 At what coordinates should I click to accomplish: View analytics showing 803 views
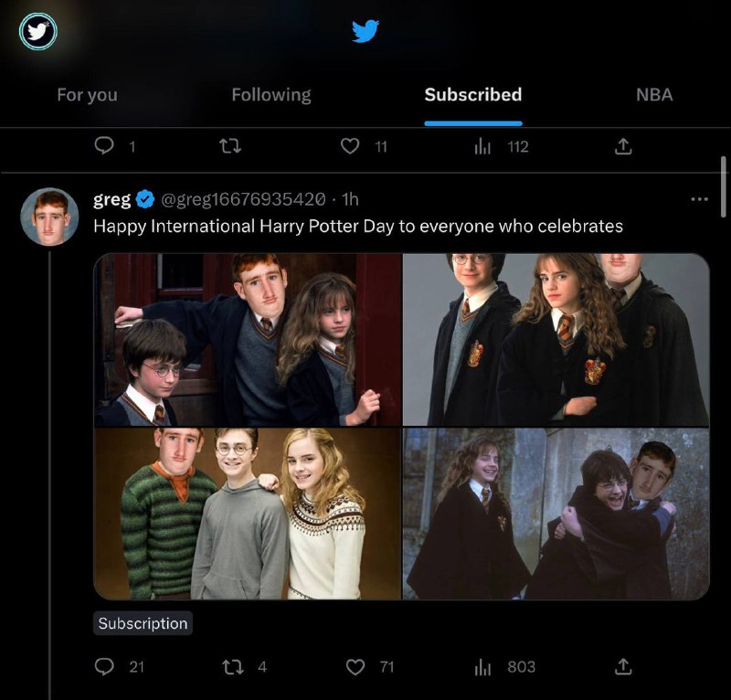coord(482,667)
